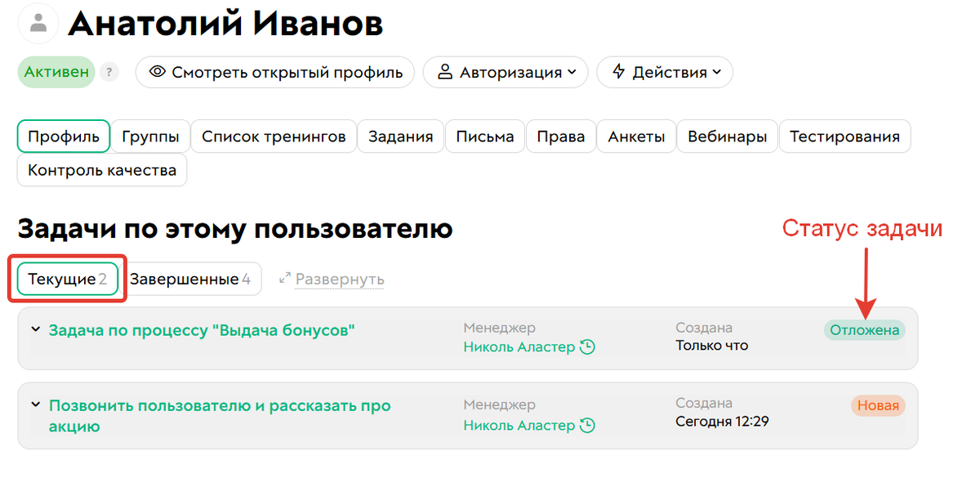The height and width of the screenshot is (483, 980).
Task: Expand the Выдача бонусов task row
Action: [x=36, y=329]
